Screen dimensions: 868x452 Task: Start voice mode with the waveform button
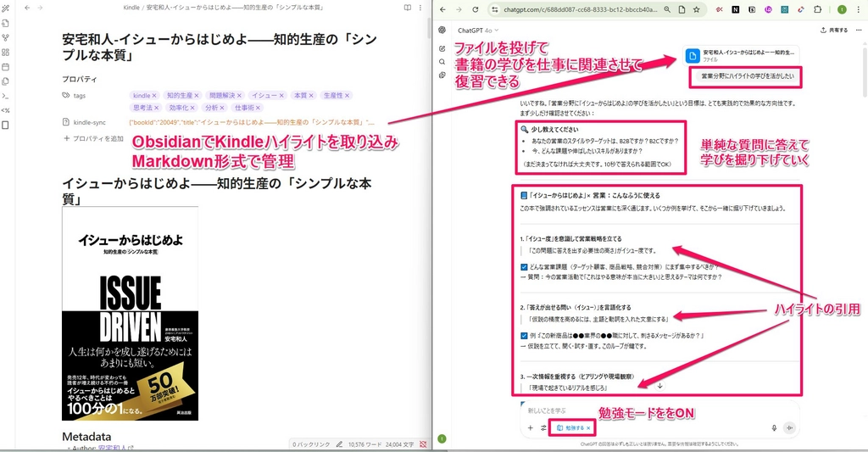[x=789, y=427]
